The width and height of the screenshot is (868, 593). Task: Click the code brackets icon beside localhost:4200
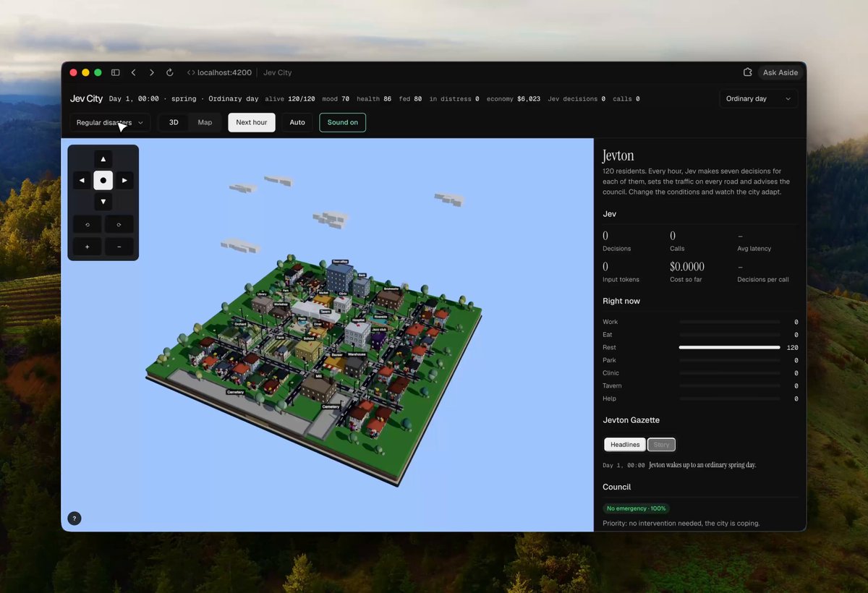tap(191, 72)
